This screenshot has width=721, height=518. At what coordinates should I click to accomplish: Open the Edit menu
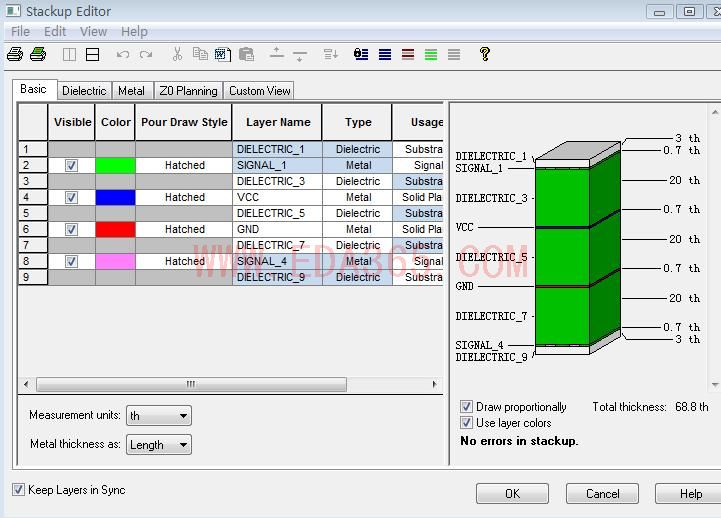point(55,32)
